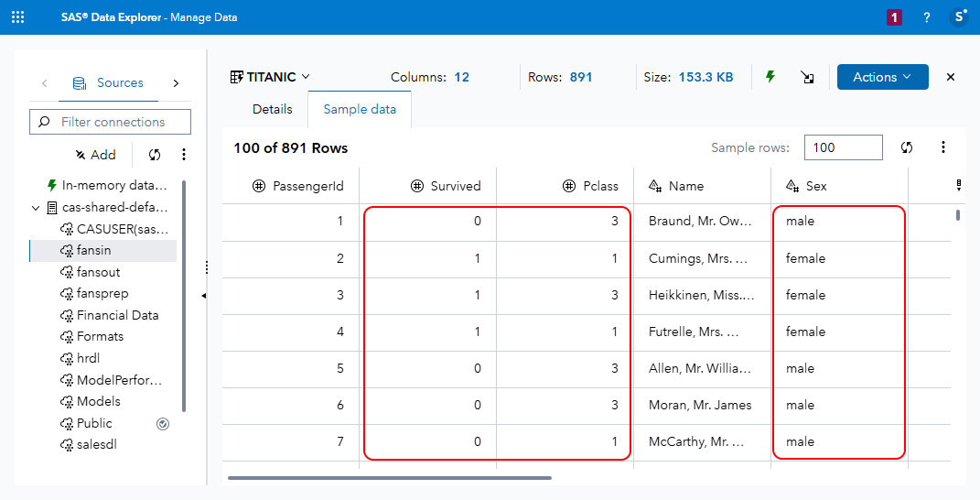Click the horizontal scrollbar of data table
The height and width of the screenshot is (500, 980).
(x=390, y=478)
